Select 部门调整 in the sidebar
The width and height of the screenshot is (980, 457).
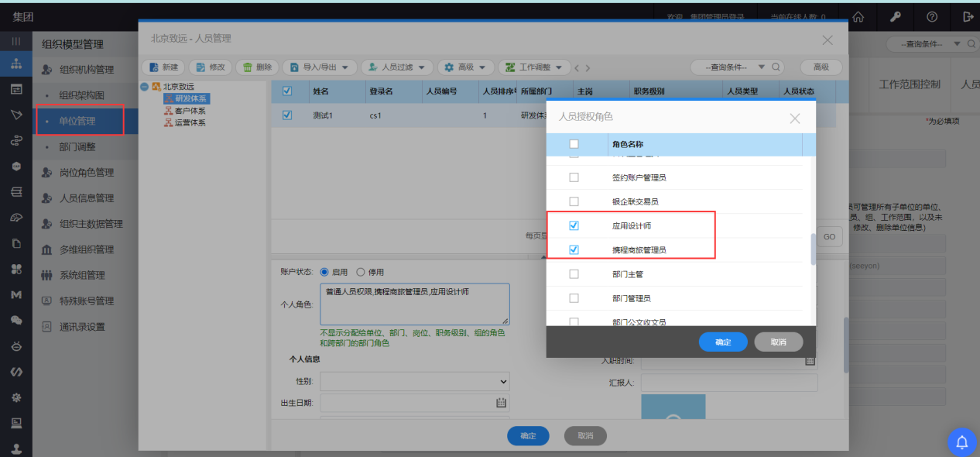point(77,146)
